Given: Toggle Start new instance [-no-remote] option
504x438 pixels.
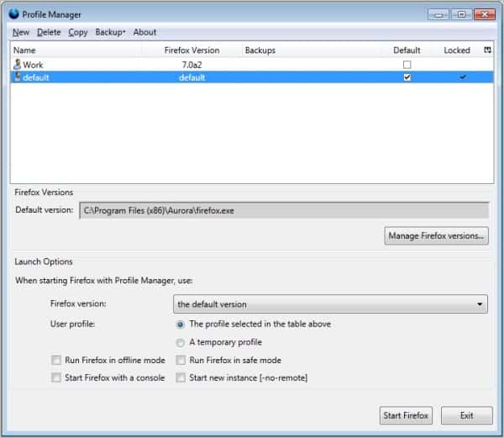Looking at the screenshot, I should [181, 378].
